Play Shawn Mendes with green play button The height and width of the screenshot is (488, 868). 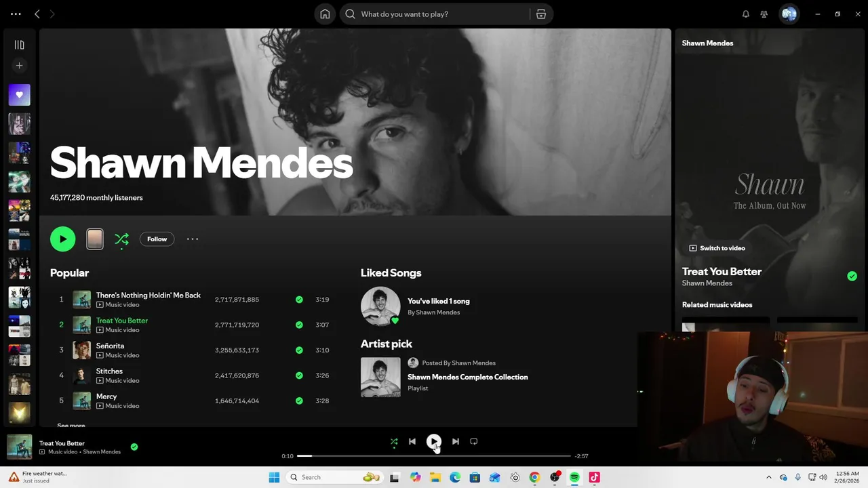(x=62, y=239)
